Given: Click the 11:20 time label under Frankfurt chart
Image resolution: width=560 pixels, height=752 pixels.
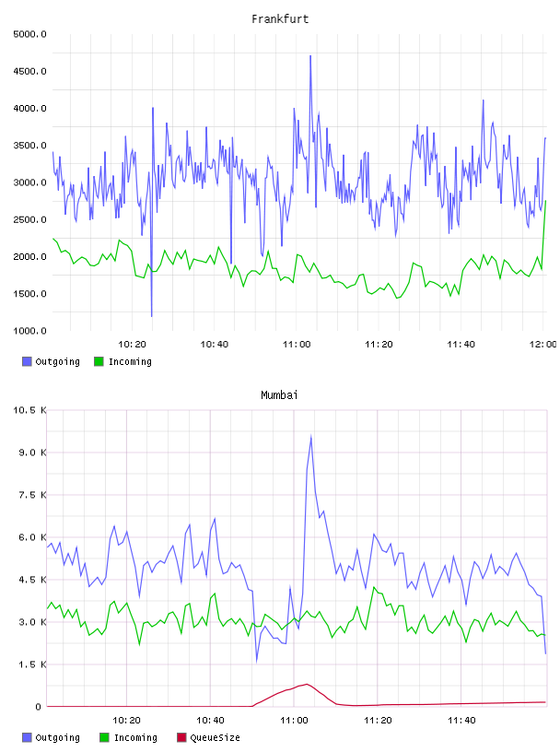Looking at the screenshot, I should 379,345.
